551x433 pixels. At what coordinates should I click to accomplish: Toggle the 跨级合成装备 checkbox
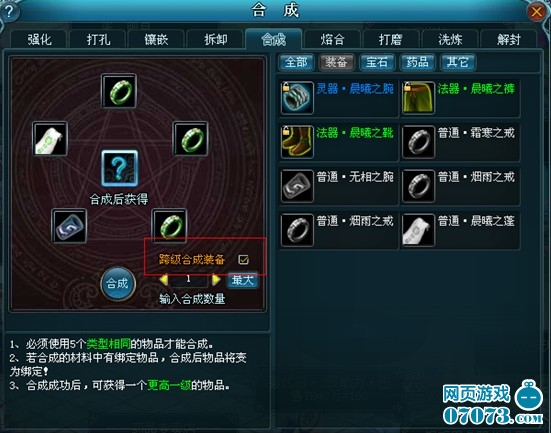coord(243,260)
